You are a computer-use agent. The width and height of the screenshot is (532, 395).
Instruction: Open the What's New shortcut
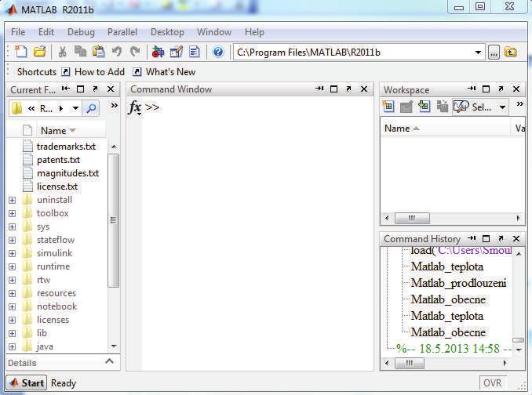coord(164,72)
